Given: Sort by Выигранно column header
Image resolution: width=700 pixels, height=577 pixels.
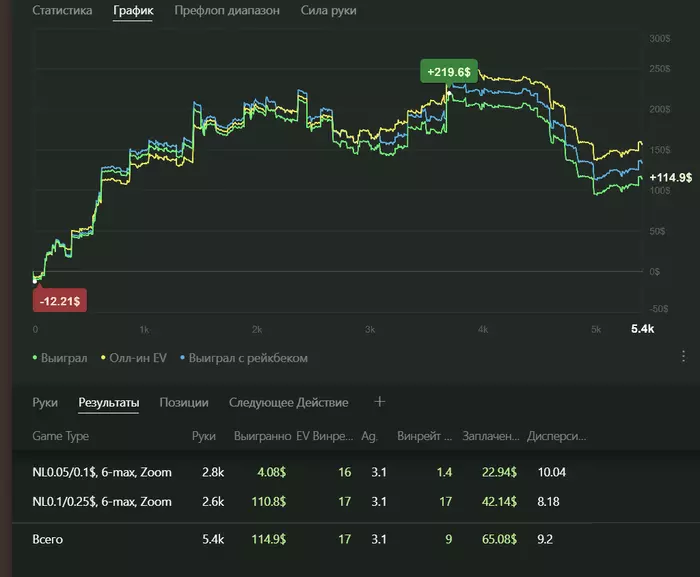Looking at the screenshot, I should pyautogui.click(x=262, y=436).
